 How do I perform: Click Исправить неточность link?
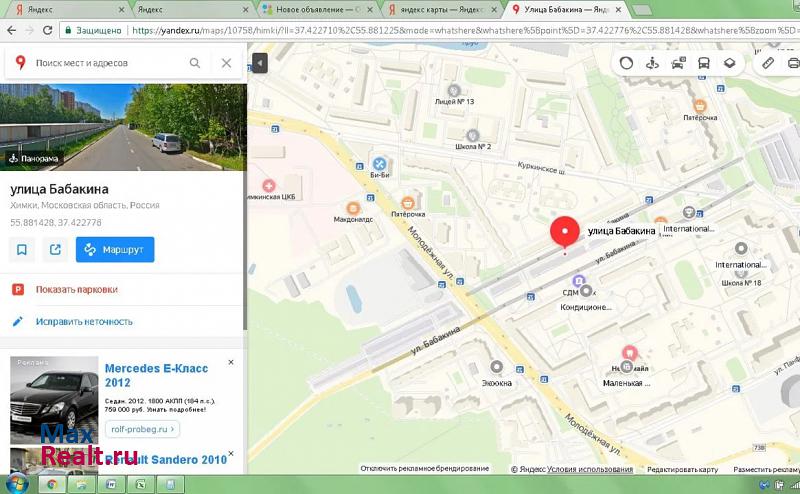[84, 322]
